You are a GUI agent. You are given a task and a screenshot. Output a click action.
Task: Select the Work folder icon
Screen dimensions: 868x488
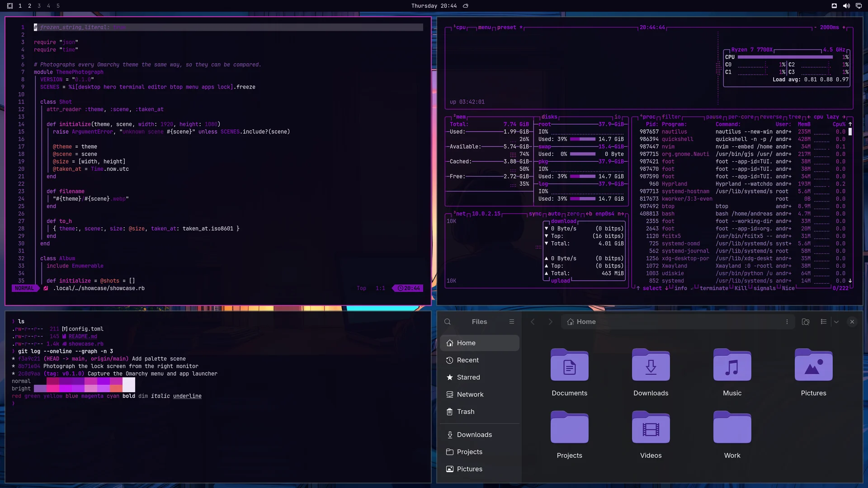click(732, 427)
